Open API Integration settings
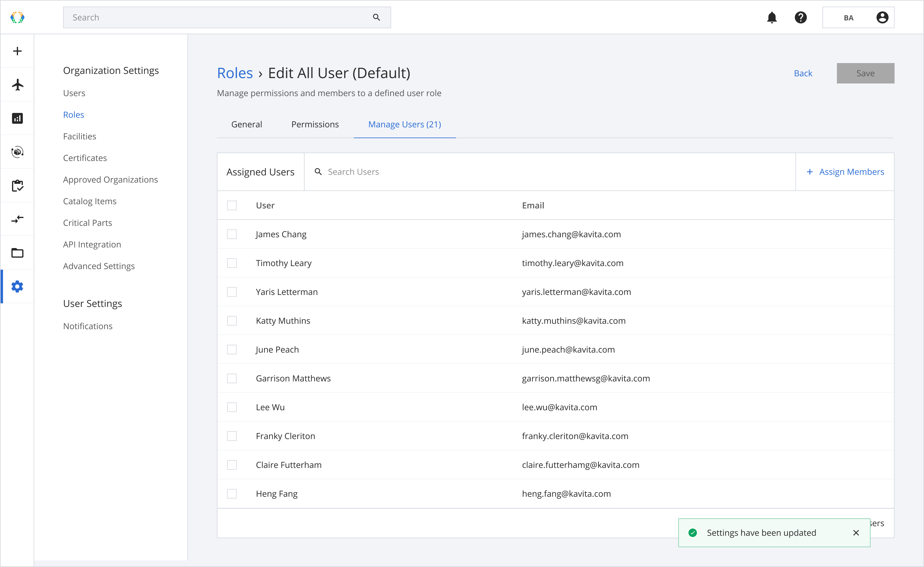924x567 pixels. [92, 244]
